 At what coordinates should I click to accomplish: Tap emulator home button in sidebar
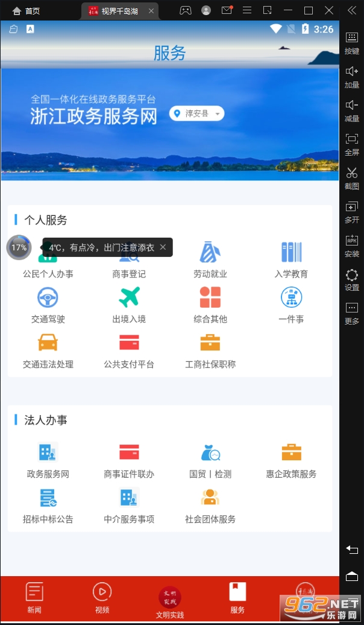[352, 576]
